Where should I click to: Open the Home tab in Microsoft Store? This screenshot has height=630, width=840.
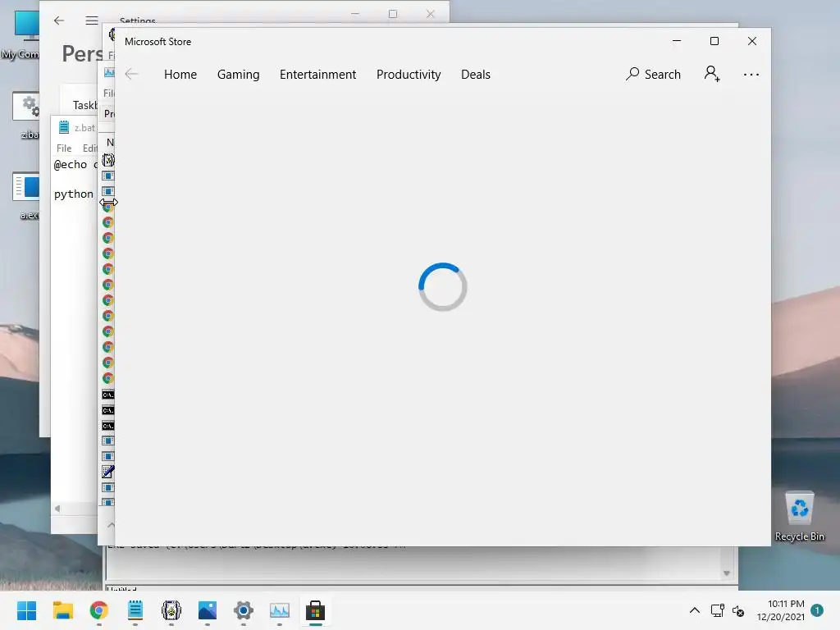click(x=180, y=75)
